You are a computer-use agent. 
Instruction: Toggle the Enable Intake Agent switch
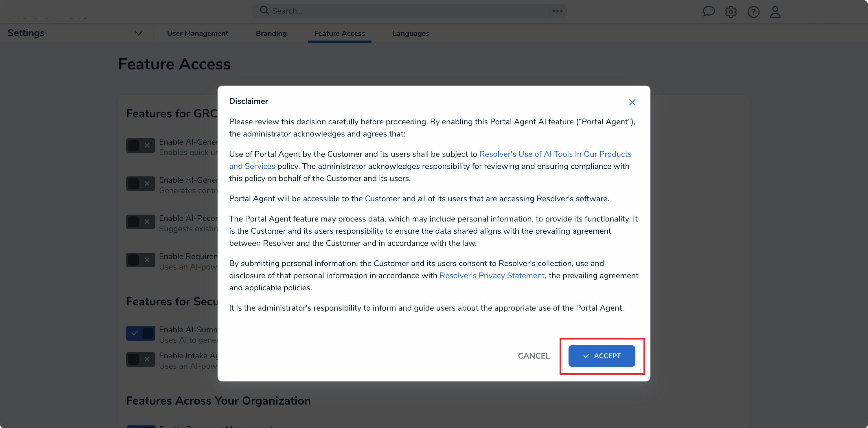click(x=141, y=359)
